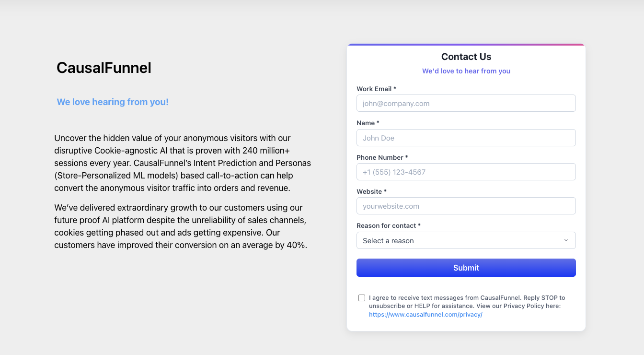Click the Name field label
Screen dimensions: 644x355
pos(368,123)
